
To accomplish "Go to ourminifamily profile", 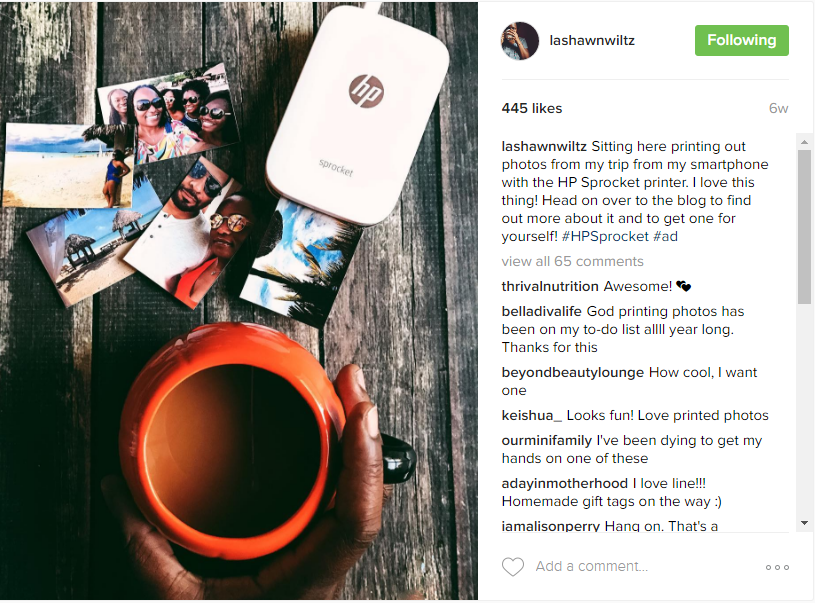I will (546, 441).
